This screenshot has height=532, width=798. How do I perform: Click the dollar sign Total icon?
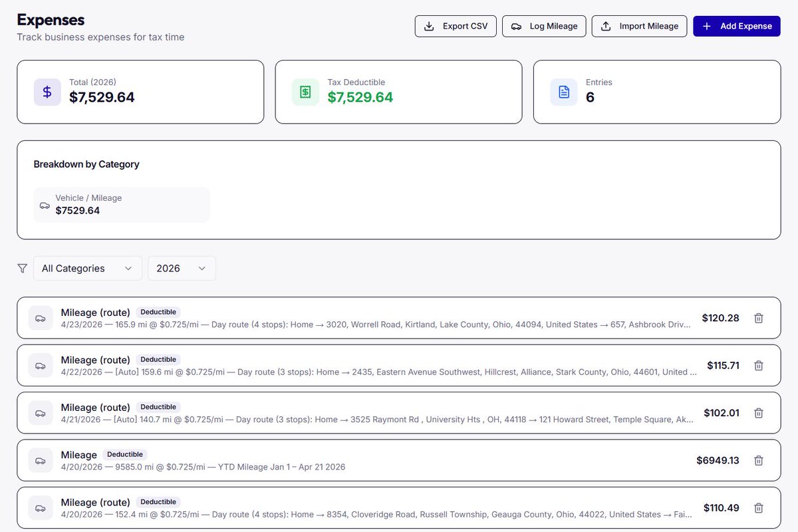tap(47, 92)
